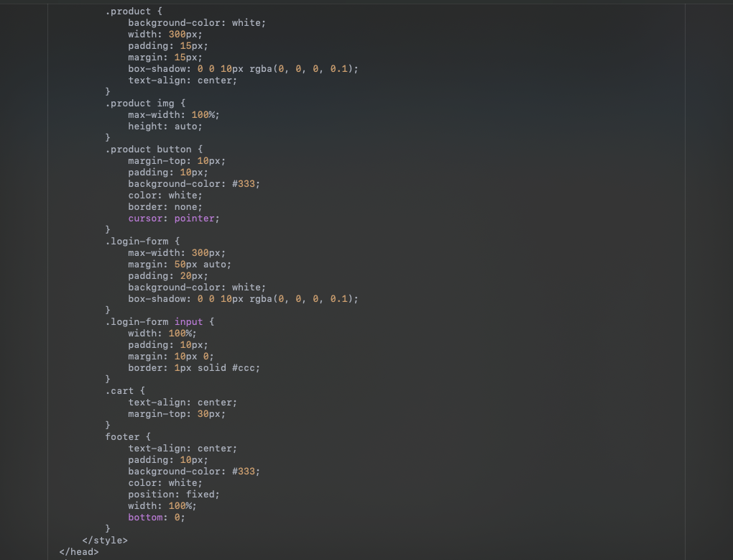733x560 pixels.
Task: Click the purple "cursor" property name
Action: click(x=145, y=219)
